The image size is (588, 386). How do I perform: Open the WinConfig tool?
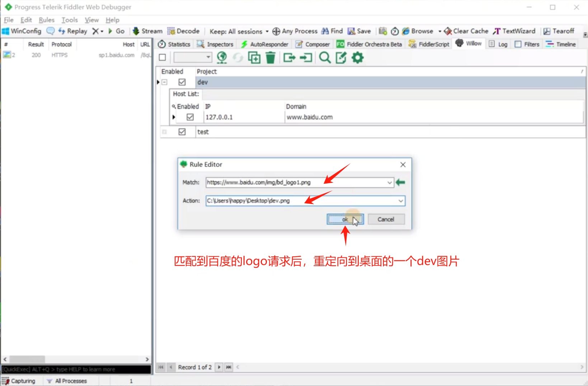pos(22,31)
